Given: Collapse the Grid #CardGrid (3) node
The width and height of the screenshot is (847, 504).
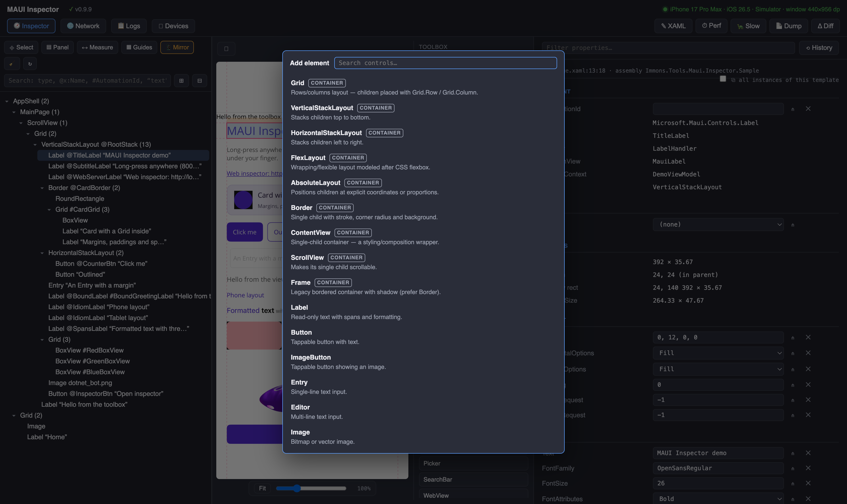Looking at the screenshot, I should pos(49,210).
